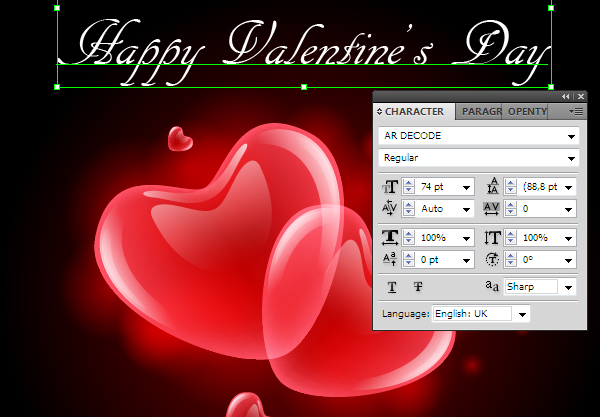Screen dimensions: 600x417
Task: Click the font size icon
Action: pyautogui.click(x=390, y=186)
